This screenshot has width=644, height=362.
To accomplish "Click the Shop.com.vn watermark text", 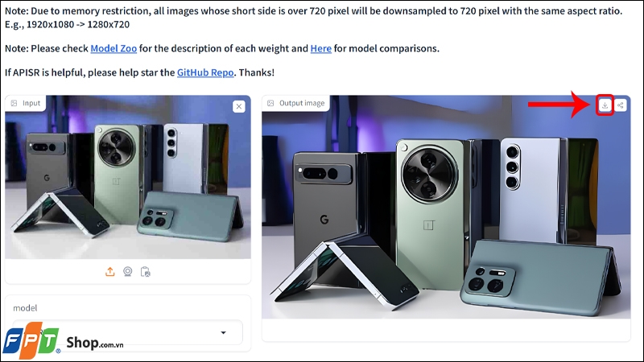I will (95, 343).
